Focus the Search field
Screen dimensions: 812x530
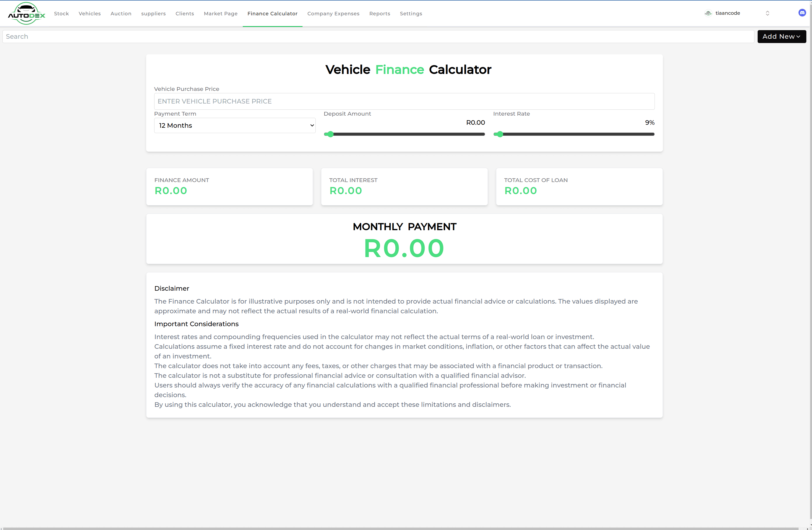(x=378, y=37)
